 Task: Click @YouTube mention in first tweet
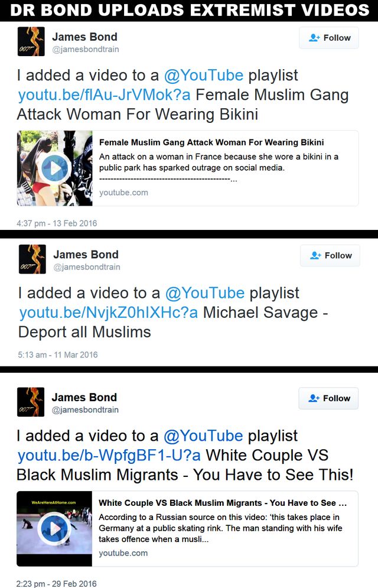click(204, 76)
